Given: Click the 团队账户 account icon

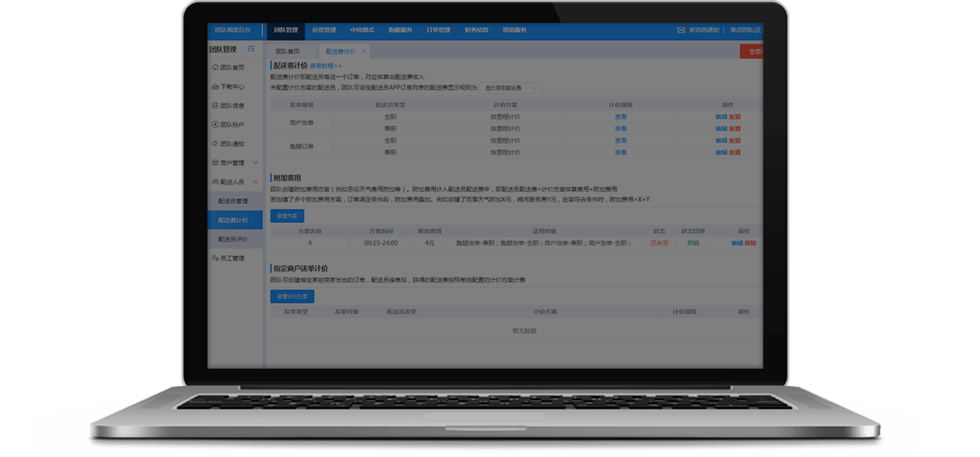Looking at the screenshot, I should tap(214, 125).
